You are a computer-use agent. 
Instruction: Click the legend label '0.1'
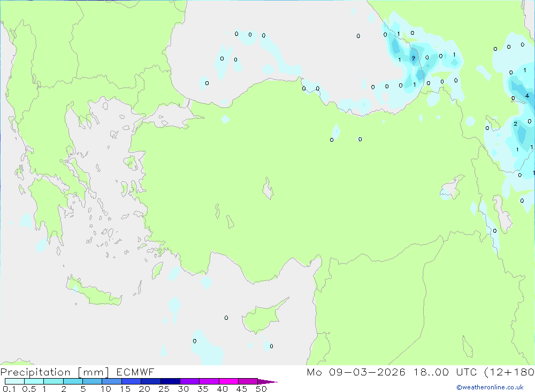point(9,389)
